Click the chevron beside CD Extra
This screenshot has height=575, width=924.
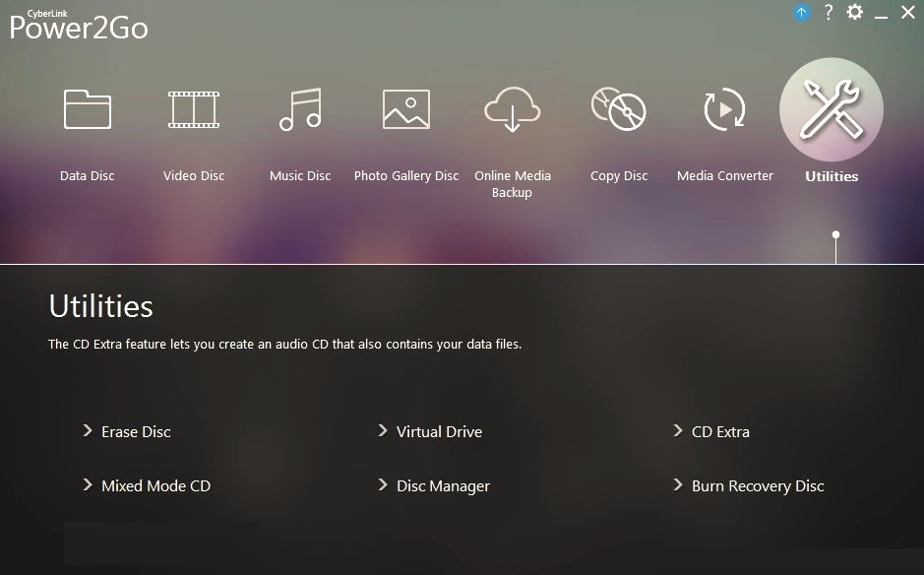pyautogui.click(x=678, y=430)
